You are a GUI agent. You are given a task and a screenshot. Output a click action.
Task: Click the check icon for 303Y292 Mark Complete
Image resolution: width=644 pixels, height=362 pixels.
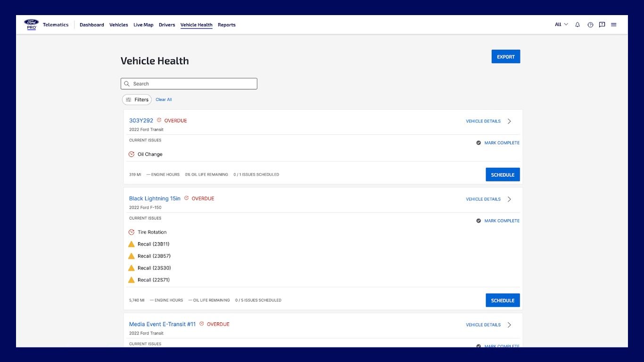coord(479,143)
